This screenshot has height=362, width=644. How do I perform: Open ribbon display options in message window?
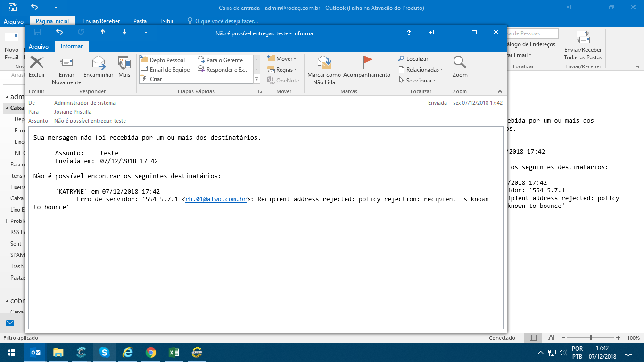click(x=430, y=32)
